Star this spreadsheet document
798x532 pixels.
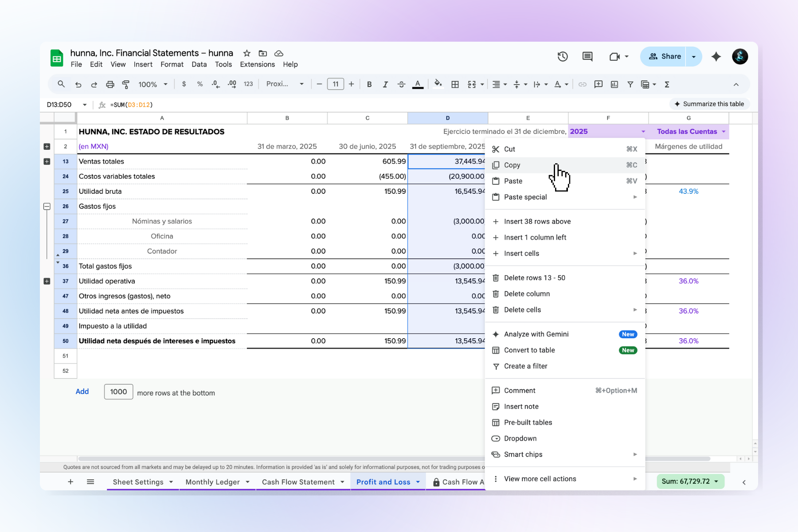(247, 53)
